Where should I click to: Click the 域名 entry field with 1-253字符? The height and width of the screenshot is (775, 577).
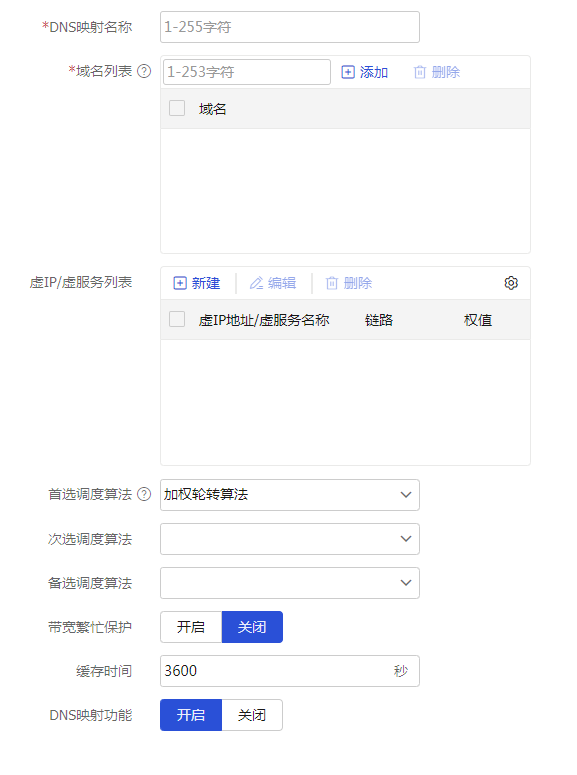click(x=247, y=72)
